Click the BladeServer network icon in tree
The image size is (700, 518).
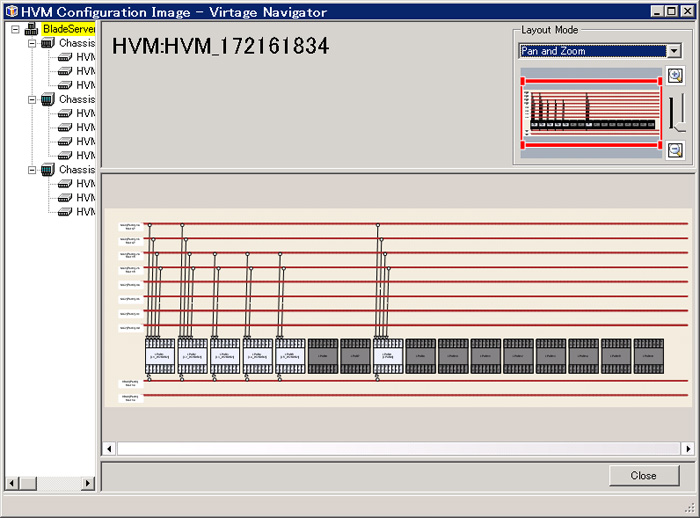[31, 29]
